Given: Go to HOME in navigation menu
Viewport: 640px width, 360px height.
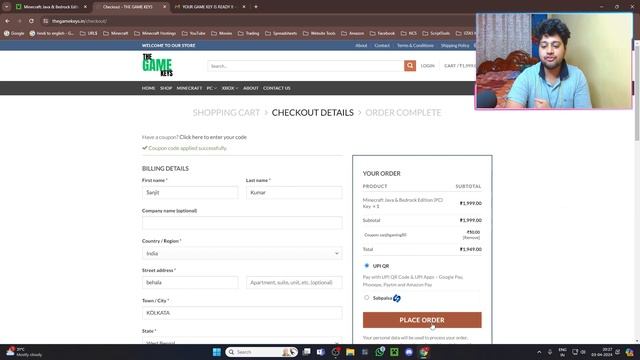Looking at the screenshot, I should point(148,88).
